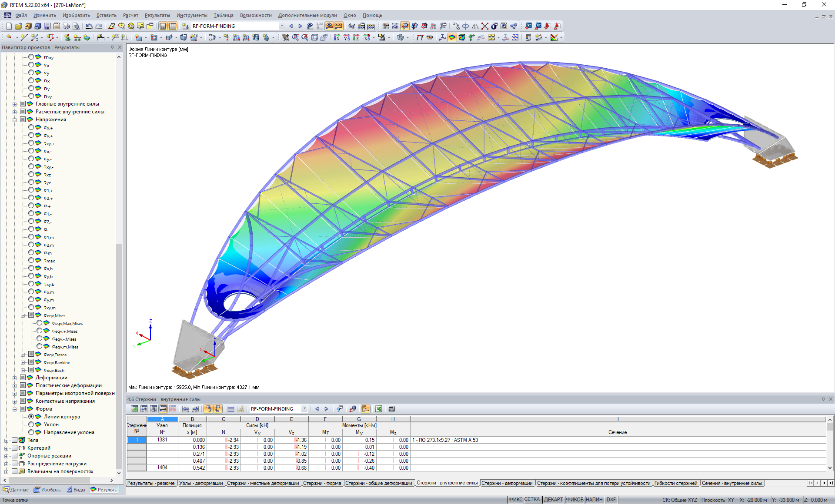Click the Print icon in toolbar
The height and width of the screenshot is (504, 835).
click(x=66, y=26)
